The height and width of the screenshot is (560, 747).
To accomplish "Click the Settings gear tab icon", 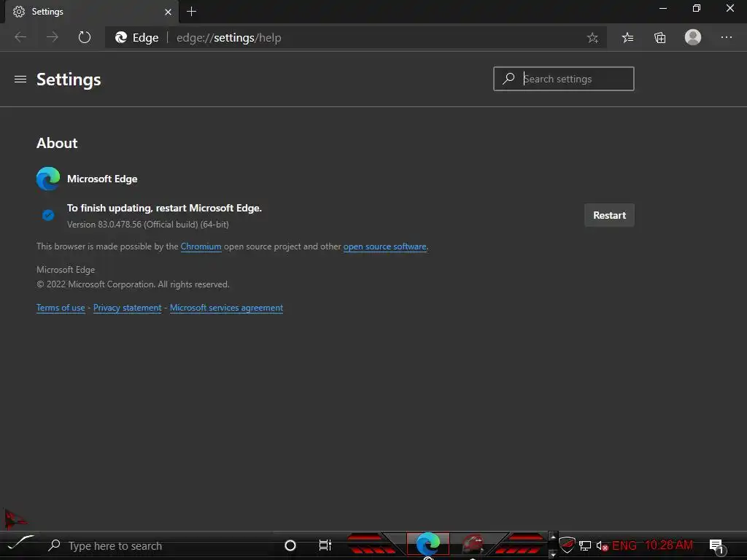I will (18, 12).
